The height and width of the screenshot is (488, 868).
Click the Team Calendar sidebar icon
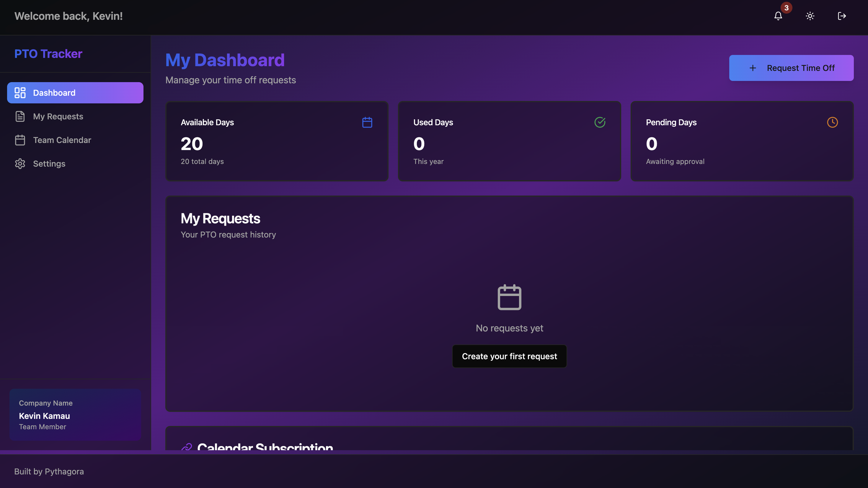point(20,140)
